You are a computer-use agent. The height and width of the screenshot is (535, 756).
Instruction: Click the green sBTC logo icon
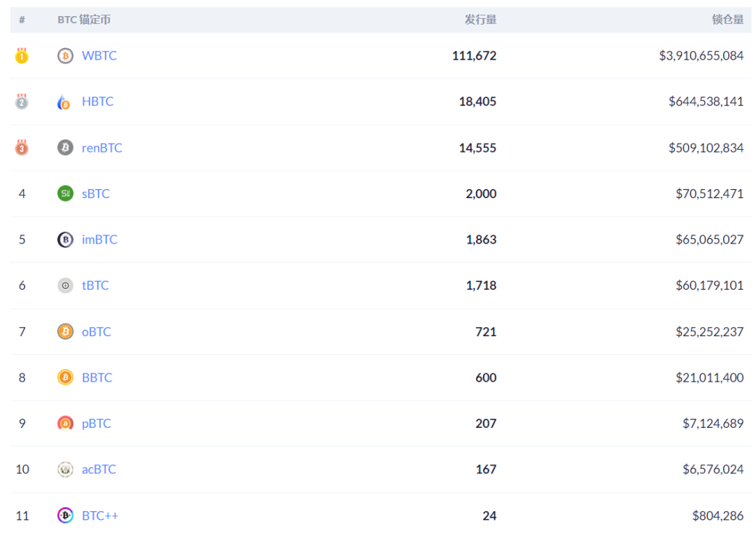point(65,194)
